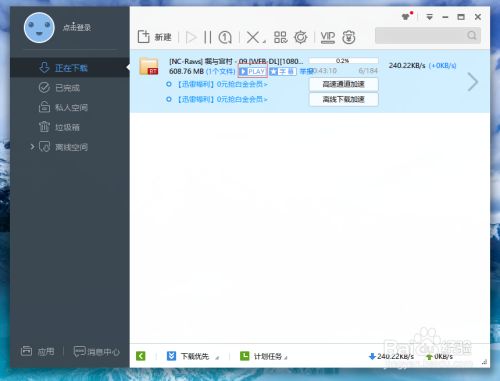This screenshot has width=500, height=381.
Task: Click the magnifier search icon
Action: [x=472, y=35]
